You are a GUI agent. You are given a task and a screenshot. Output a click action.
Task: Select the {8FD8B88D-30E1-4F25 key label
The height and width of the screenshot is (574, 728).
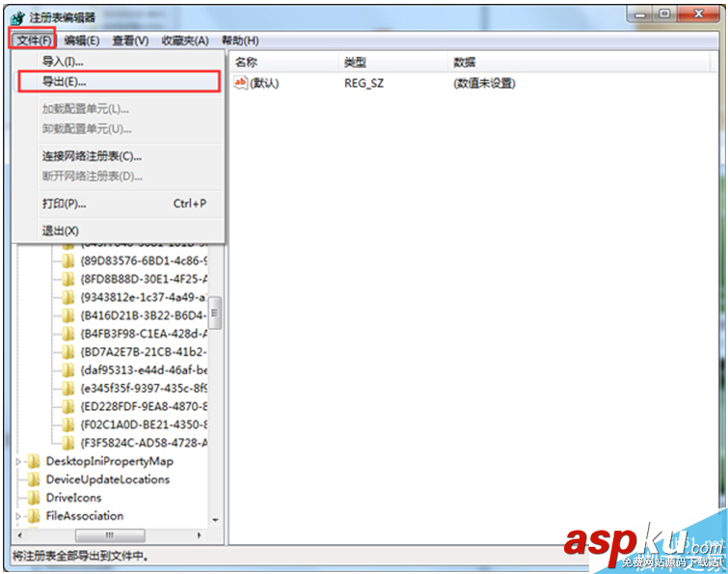[x=144, y=279]
